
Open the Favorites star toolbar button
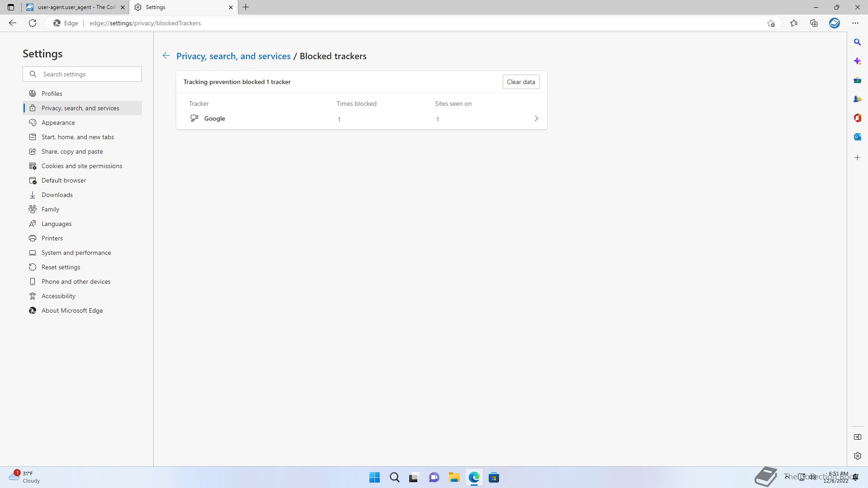tap(794, 23)
